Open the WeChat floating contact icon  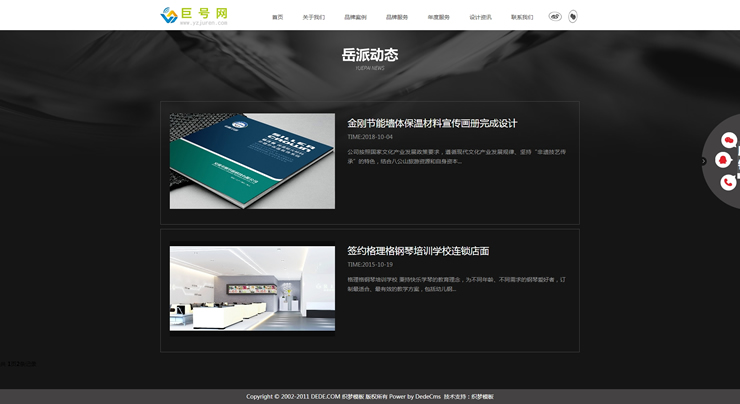(x=728, y=140)
